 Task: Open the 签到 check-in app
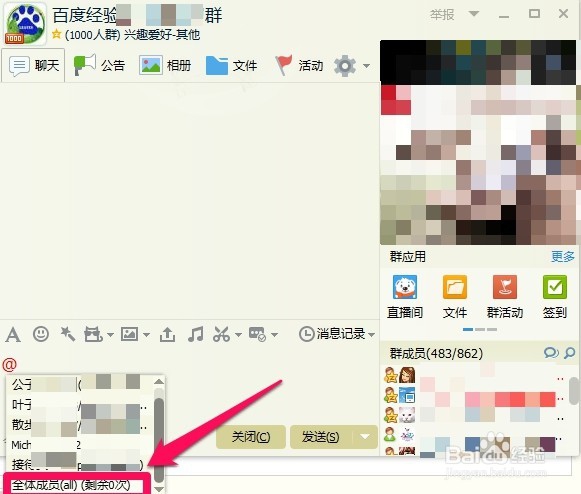pos(555,297)
